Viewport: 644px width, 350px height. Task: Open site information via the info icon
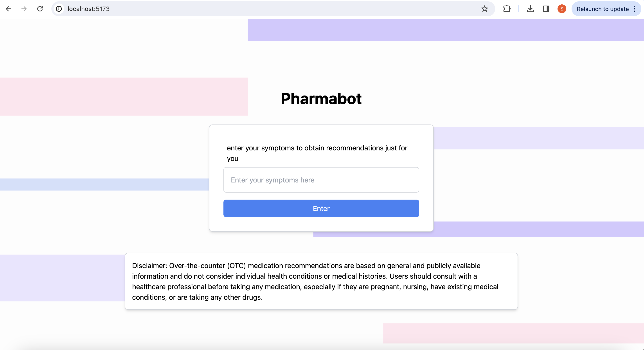(x=59, y=9)
